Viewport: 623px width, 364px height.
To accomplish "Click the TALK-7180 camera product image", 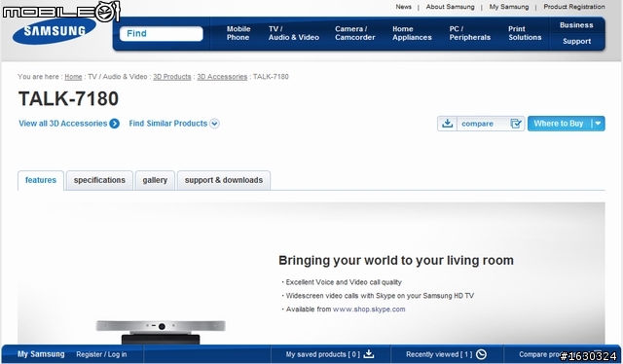I will 161,332.
